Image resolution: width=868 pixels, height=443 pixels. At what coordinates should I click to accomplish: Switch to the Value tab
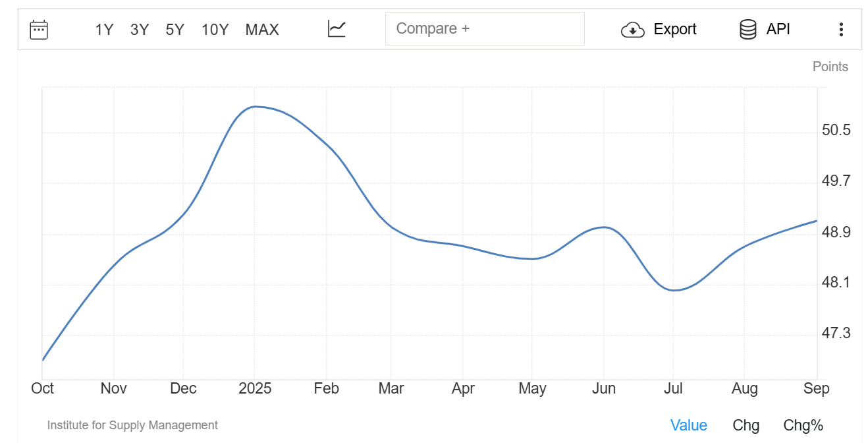point(688,425)
